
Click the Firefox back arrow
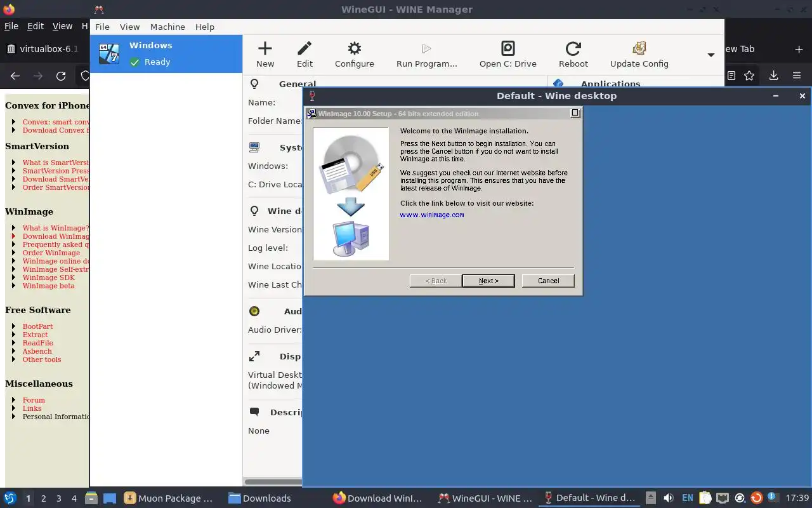(15, 76)
